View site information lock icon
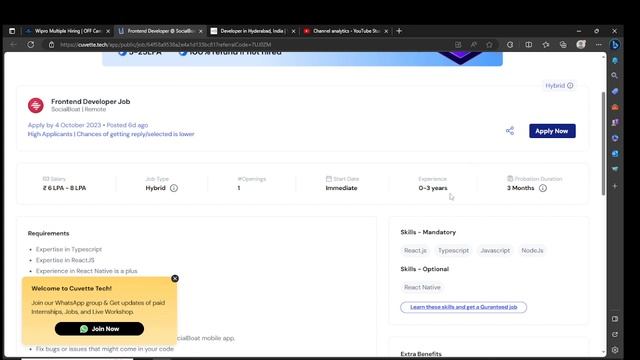 51,44
